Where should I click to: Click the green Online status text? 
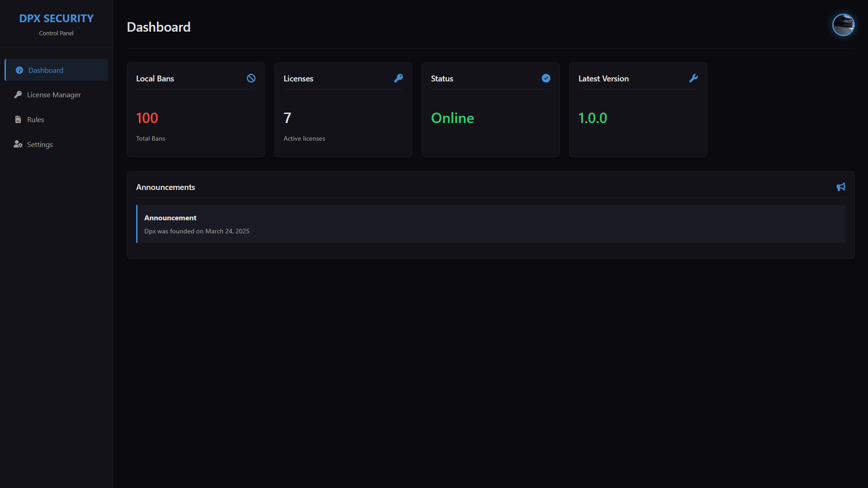pos(452,118)
